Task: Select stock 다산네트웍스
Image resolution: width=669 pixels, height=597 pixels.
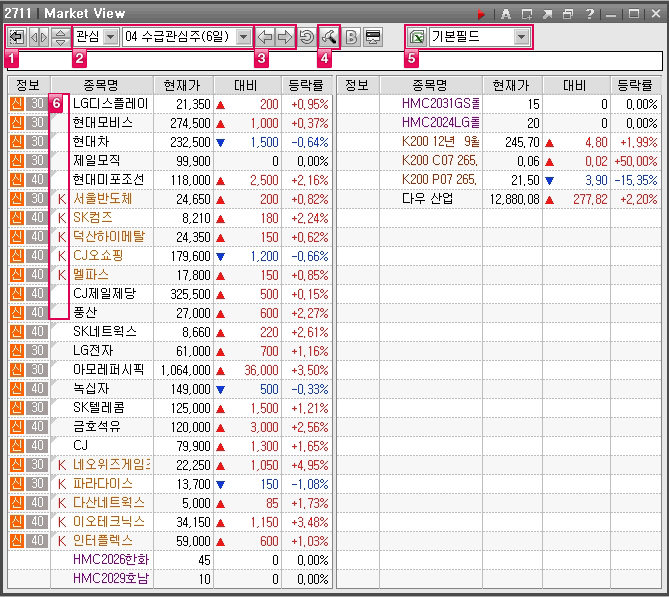Action: point(109,503)
